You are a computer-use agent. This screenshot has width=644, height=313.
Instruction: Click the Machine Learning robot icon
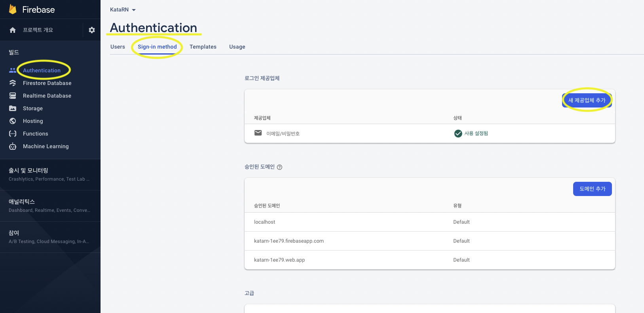[x=13, y=146]
